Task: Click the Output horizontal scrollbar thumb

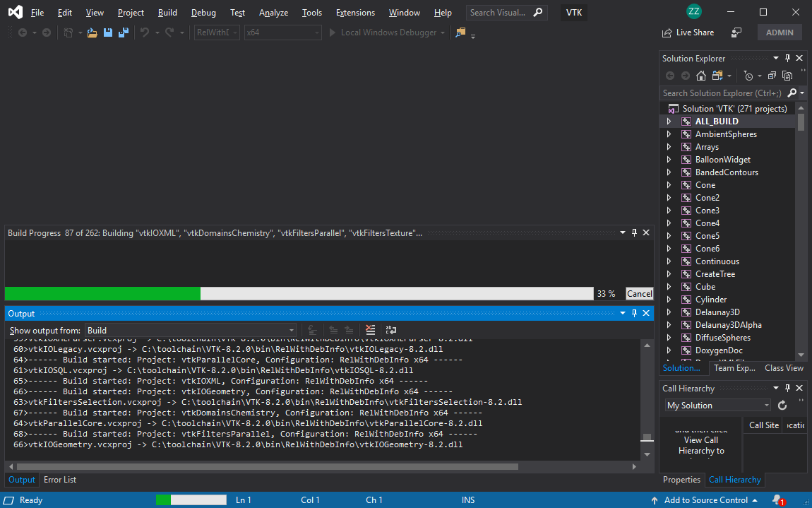Action: (267, 466)
